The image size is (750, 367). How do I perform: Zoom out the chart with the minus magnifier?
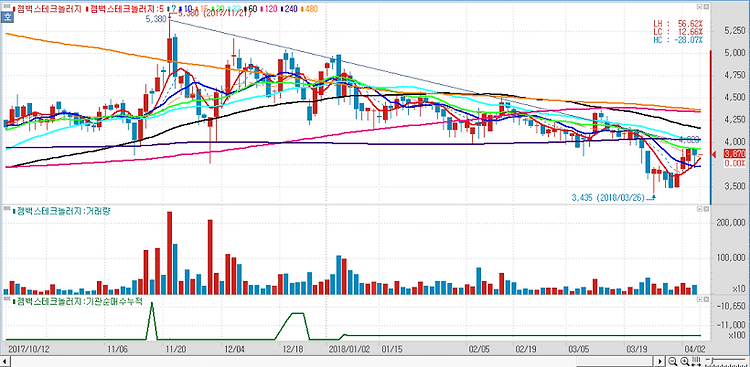click(673, 361)
